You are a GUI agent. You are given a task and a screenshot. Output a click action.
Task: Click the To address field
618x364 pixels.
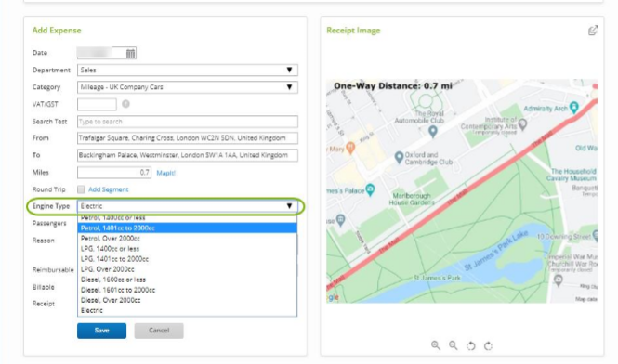tap(188, 155)
